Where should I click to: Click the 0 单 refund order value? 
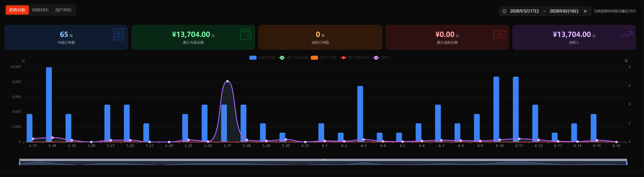click(x=320, y=34)
